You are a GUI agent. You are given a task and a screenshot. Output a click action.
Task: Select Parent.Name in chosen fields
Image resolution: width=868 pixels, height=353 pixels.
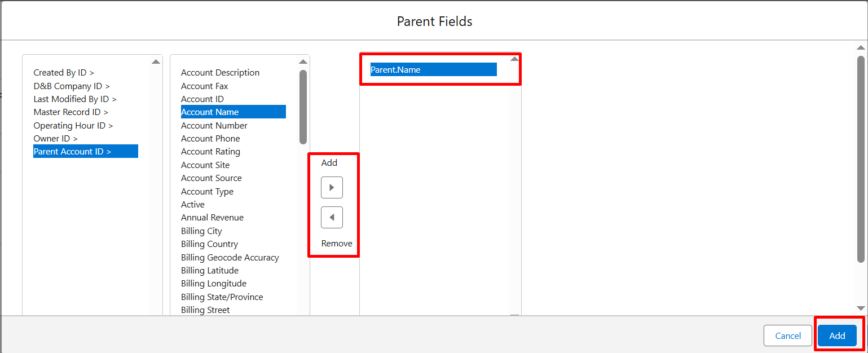pyautogui.click(x=433, y=70)
